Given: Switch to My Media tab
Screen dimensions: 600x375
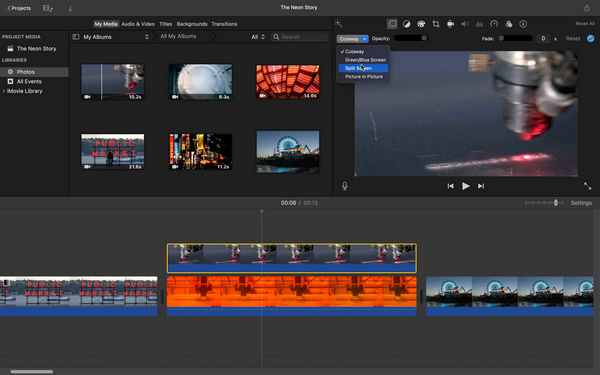Looking at the screenshot, I should click(x=106, y=24).
